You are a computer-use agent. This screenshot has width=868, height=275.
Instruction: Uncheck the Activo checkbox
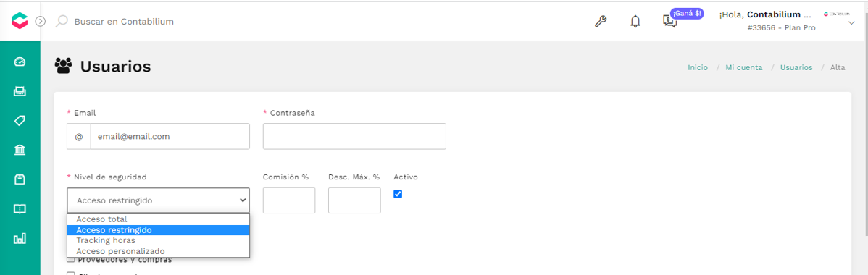[398, 194]
